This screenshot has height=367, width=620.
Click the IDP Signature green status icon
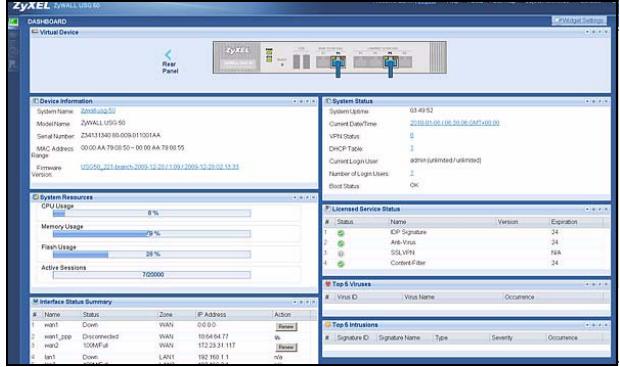(x=340, y=233)
